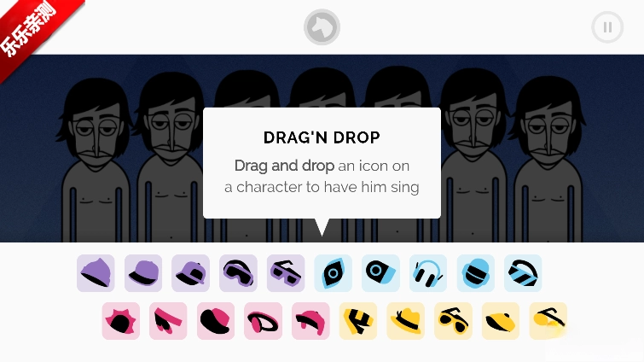Dismiss the Drag'n Drop tooltip box
Screen dimensions: 644x362
[x=322, y=163]
